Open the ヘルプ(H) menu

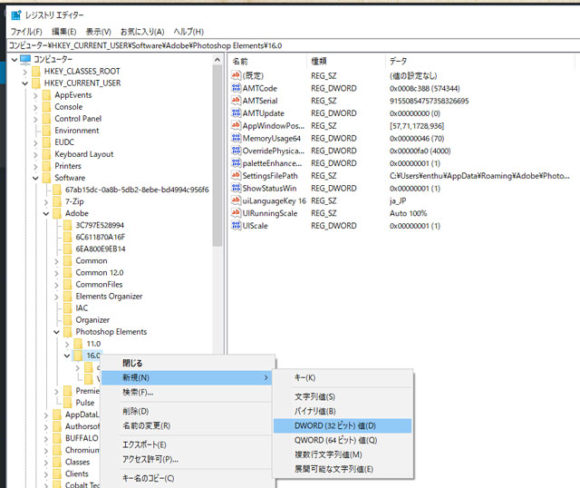pos(189,31)
